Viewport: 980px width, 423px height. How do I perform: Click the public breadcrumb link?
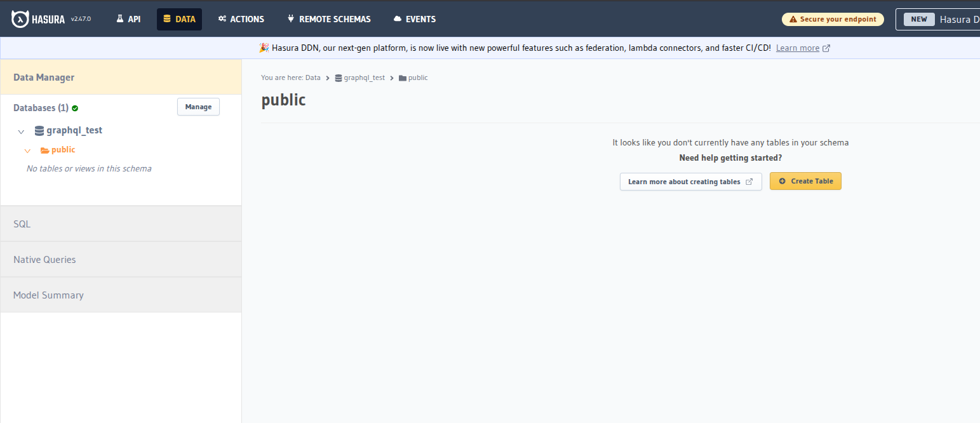click(x=418, y=77)
